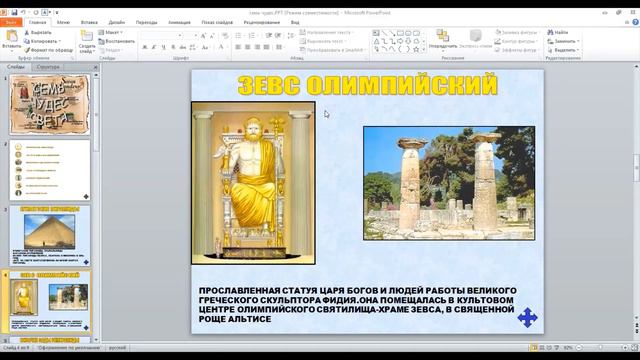This screenshot has width=640, height=360.
Task: Click the Redo icon in quick access toolbar
Action: coord(36,13)
